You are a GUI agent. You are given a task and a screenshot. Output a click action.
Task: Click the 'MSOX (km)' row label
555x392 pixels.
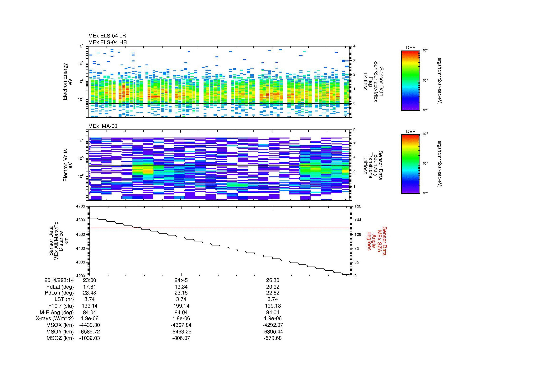(60, 325)
